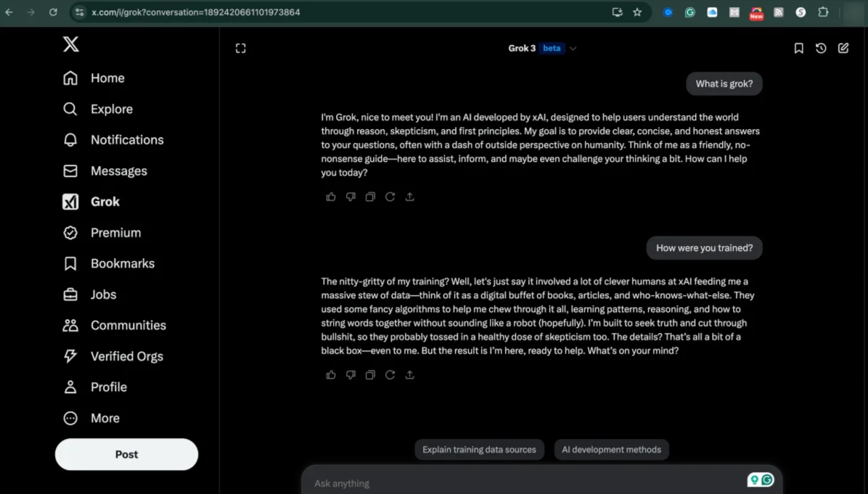
Task: Bookmark page with browser star icon
Action: coord(637,12)
